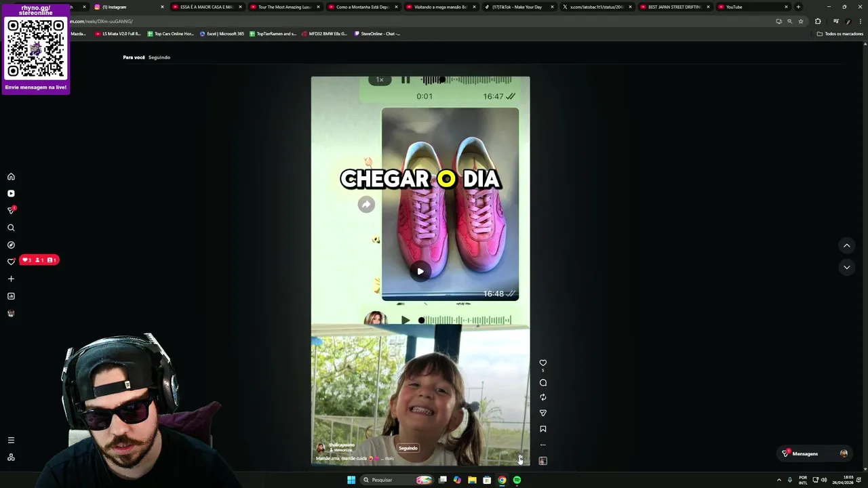The width and height of the screenshot is (868, 488).
Task: Click the Seguindo button on the reel
Action: pyautogui.click(x=408, y=448)
